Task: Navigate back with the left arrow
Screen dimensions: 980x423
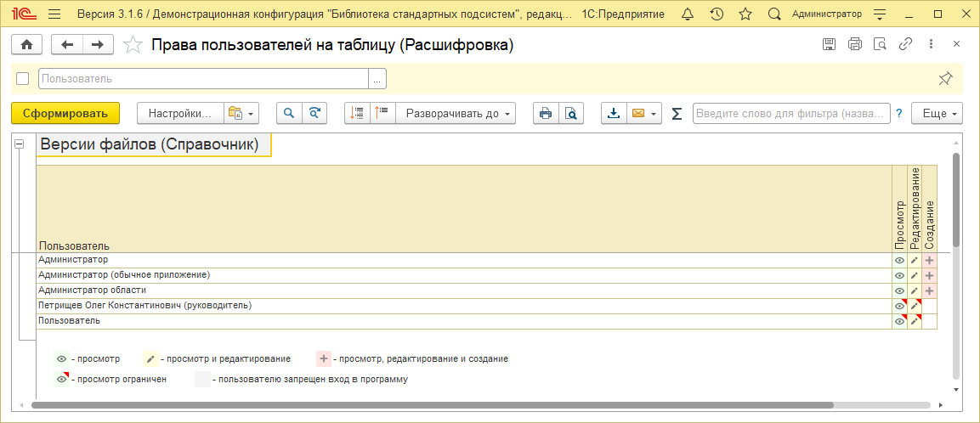Action: click(x=67, y=43)
